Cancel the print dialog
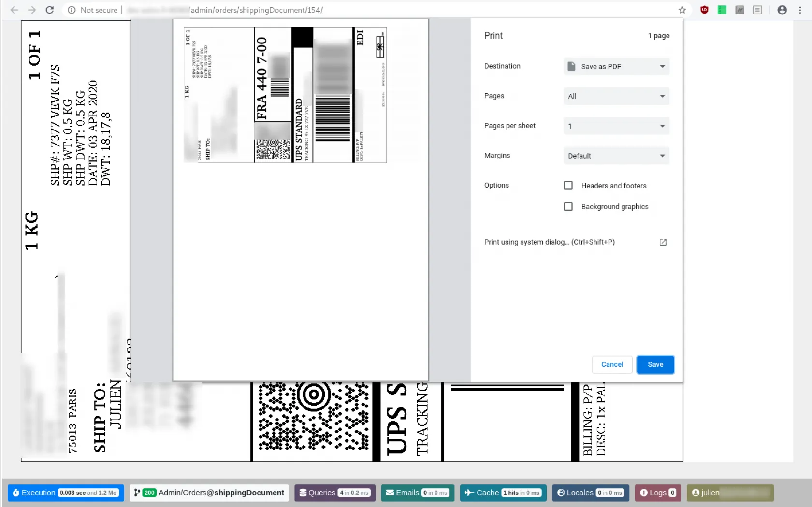Viewport: 812px width, 507px height. point(612,364)
